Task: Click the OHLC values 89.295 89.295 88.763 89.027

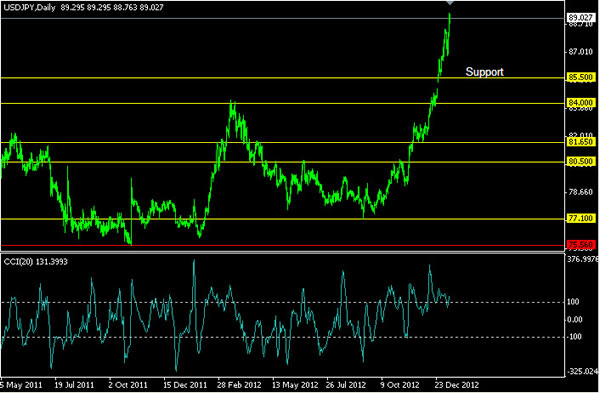Action: [112, 7]
